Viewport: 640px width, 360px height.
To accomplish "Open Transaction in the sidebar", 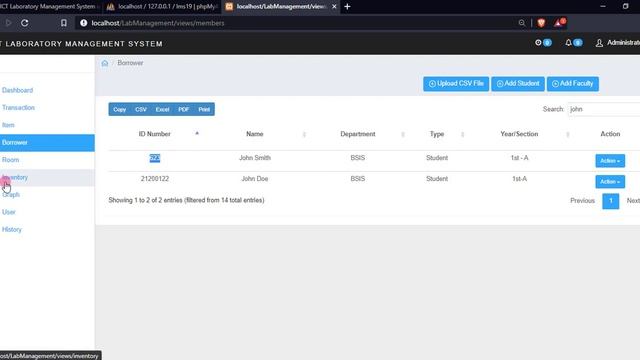I will [x=18, y=108].
